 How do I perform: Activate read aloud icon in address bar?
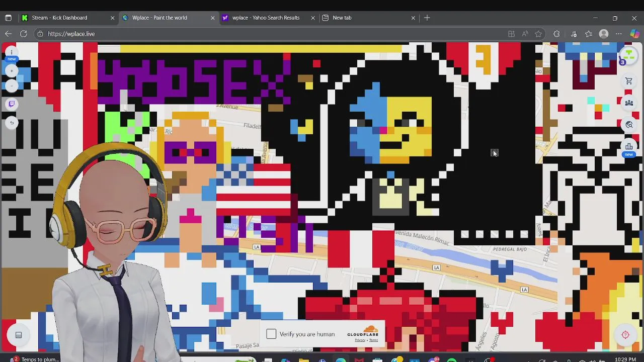[525, 34]
